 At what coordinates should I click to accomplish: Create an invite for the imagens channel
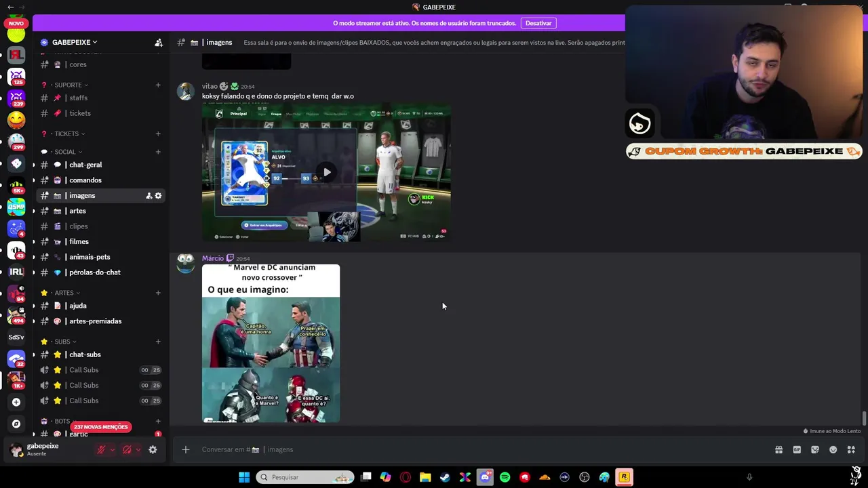click(149, 196)
